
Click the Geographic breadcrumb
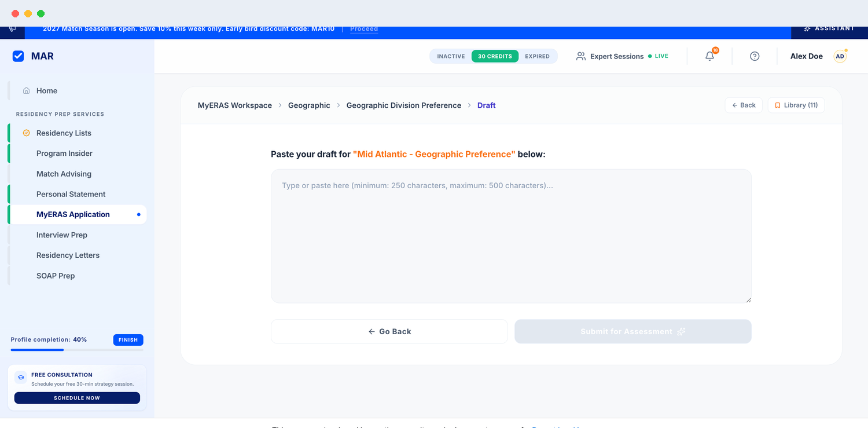(309, 105)
